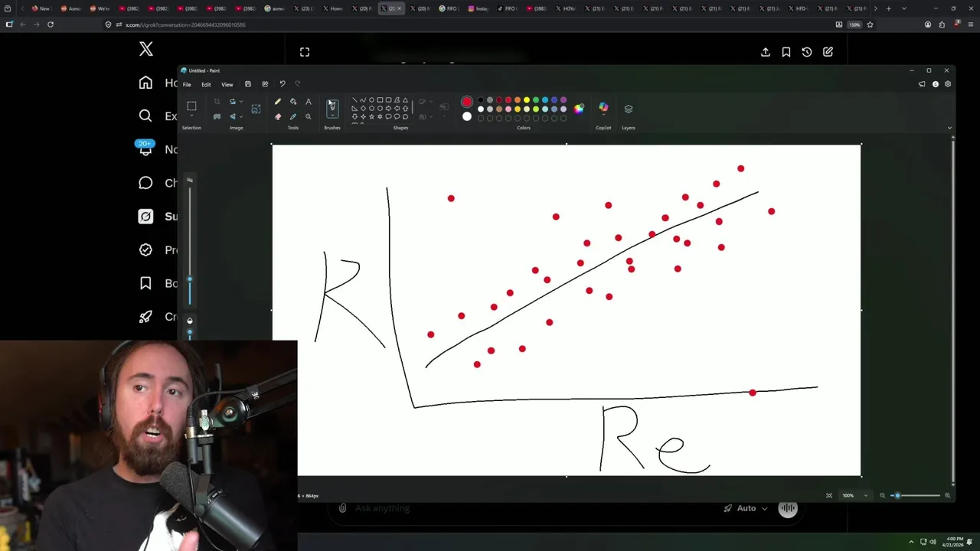Expand the Brushes dropdown
980x551 pixels.
(332, 116)
